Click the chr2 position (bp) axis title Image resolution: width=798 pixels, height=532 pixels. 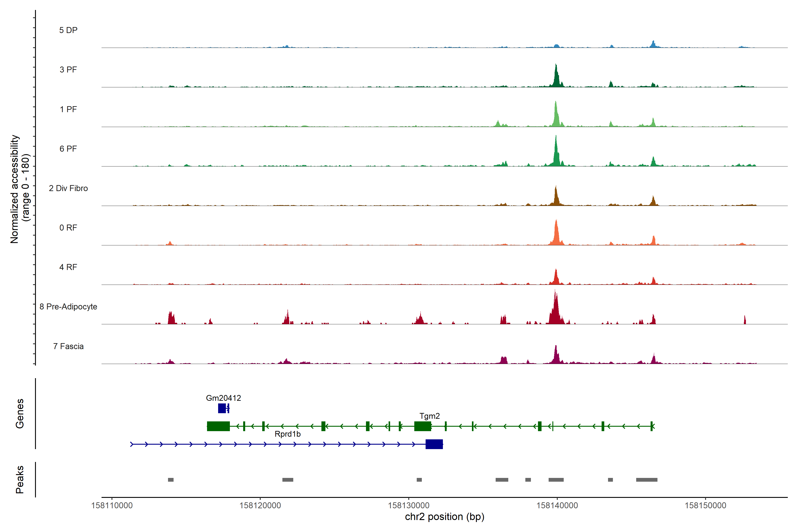click(444, 517)
